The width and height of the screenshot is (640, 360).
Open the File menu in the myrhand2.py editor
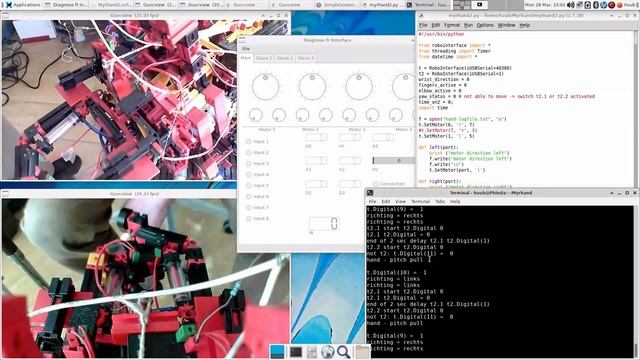423,25
